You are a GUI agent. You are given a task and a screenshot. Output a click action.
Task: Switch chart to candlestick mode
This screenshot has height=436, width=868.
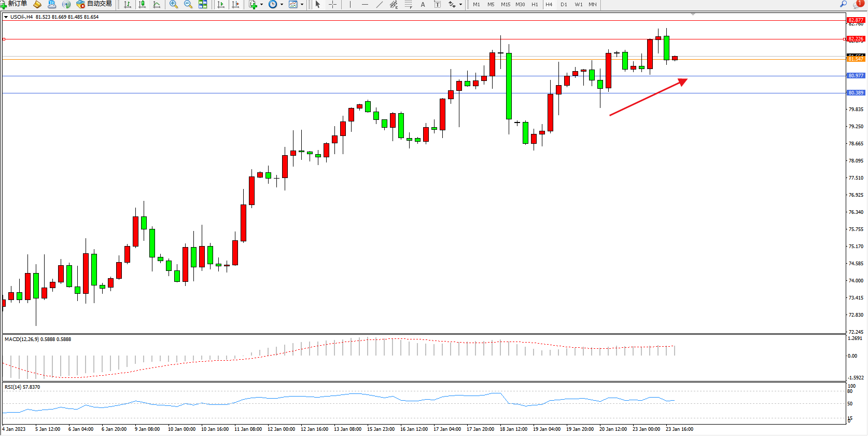(x=142, y=4)
